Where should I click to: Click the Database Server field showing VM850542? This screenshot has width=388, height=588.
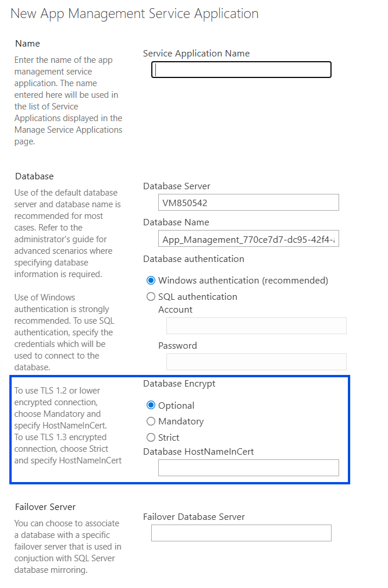coord(248,202)
